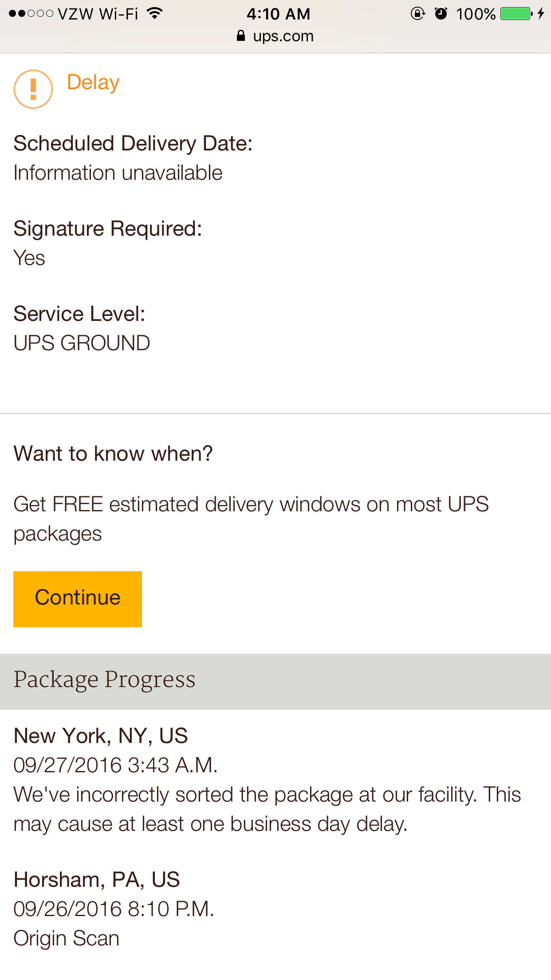The width and height of the screenshot is (551, 980).
Task: Tap the alarm clock status icon
Action: 441,14
